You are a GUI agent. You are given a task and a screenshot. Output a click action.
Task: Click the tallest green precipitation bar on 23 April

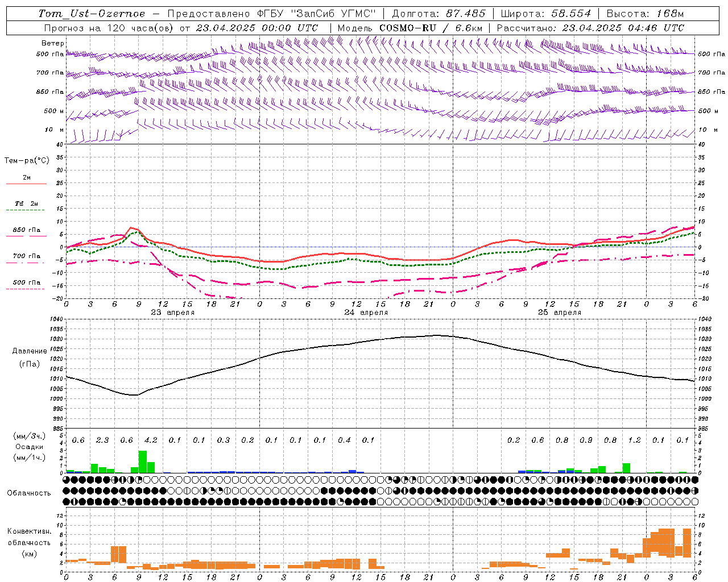click(143, 462)
